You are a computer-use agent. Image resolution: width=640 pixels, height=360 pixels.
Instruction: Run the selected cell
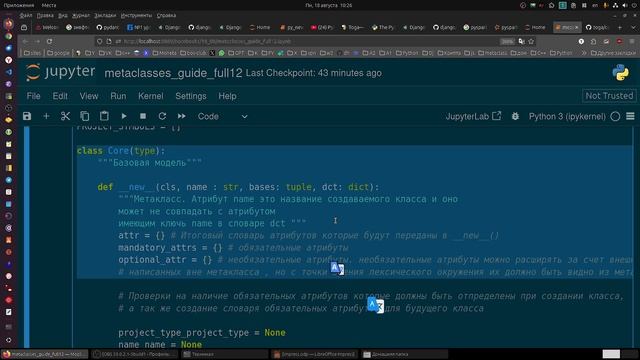[124, 116]
